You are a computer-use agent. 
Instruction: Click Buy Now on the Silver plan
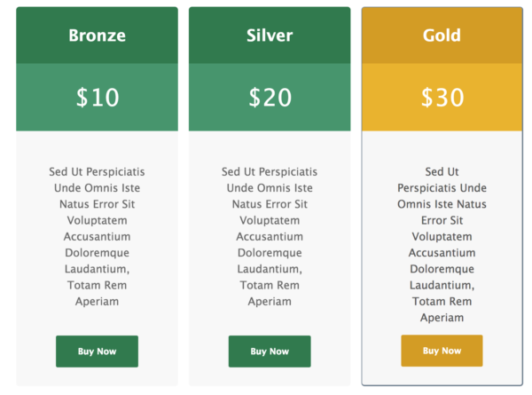[270, 352]
